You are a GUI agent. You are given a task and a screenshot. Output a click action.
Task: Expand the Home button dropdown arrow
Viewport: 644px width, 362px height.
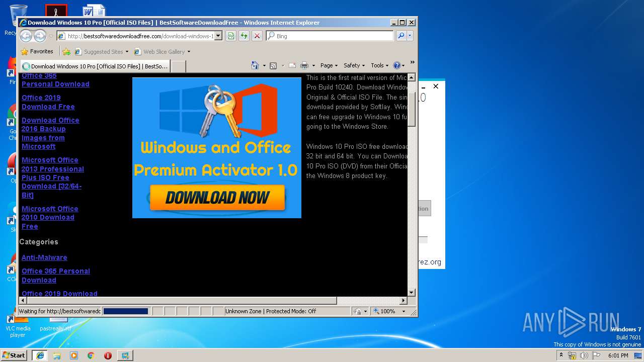tap(264, 65)
